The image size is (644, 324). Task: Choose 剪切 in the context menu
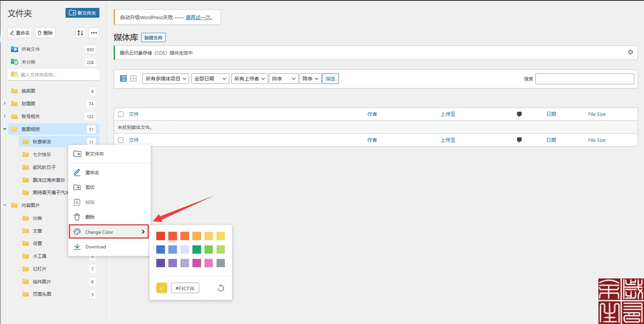(109, 187)
